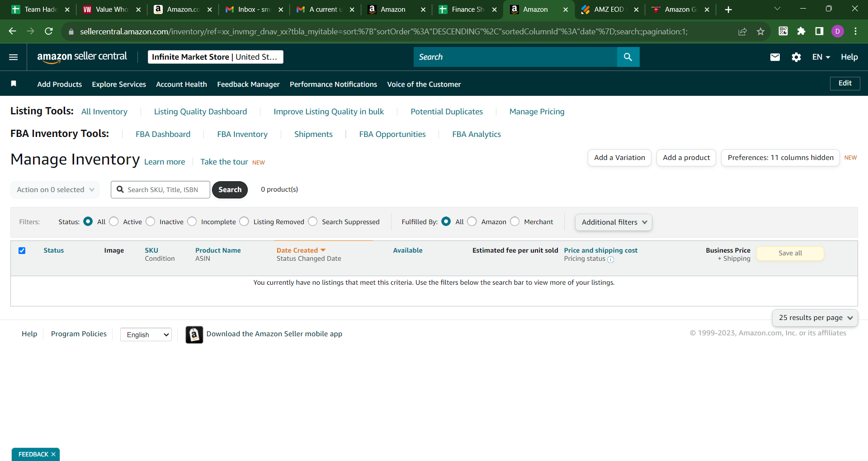The image size is (868, 461).
Task: Click the inventory Search button
Action: [230, 190]
